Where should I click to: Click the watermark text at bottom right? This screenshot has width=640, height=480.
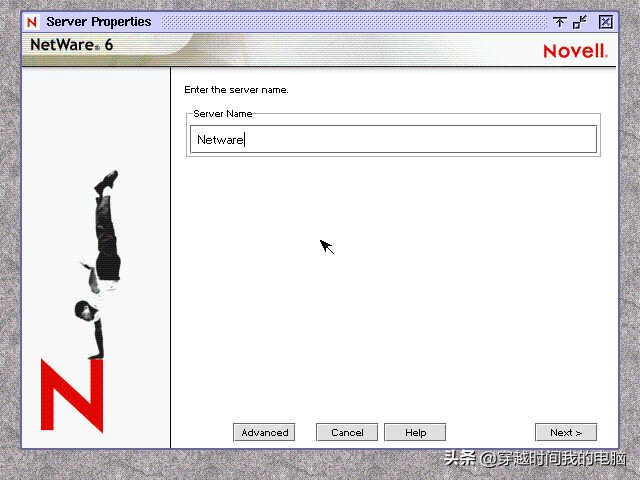tap(535, 459)
